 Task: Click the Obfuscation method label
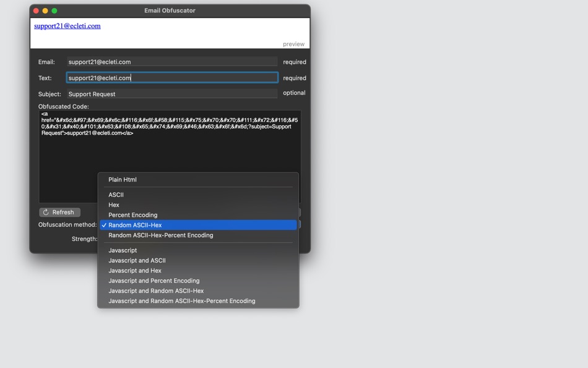coord(67,224)
